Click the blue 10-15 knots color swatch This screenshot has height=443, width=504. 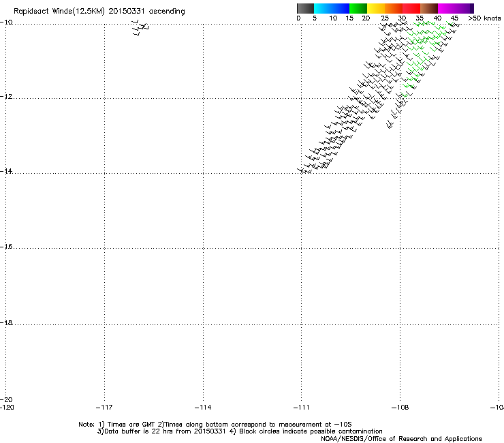[x=341, y=8]
